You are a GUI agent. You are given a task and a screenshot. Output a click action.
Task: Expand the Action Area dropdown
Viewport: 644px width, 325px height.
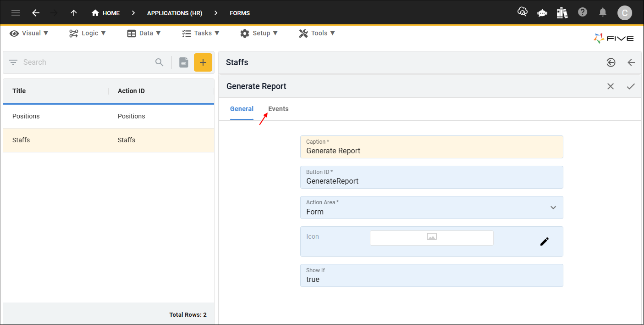click(x=553, y=207)
